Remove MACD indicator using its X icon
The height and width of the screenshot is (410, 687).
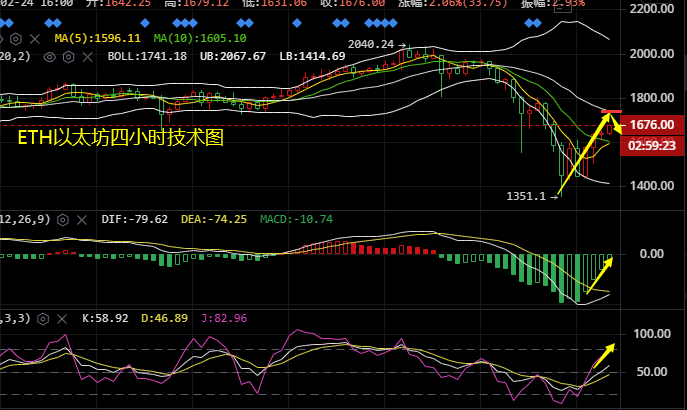pyautogui.click(x=82, y=220)
